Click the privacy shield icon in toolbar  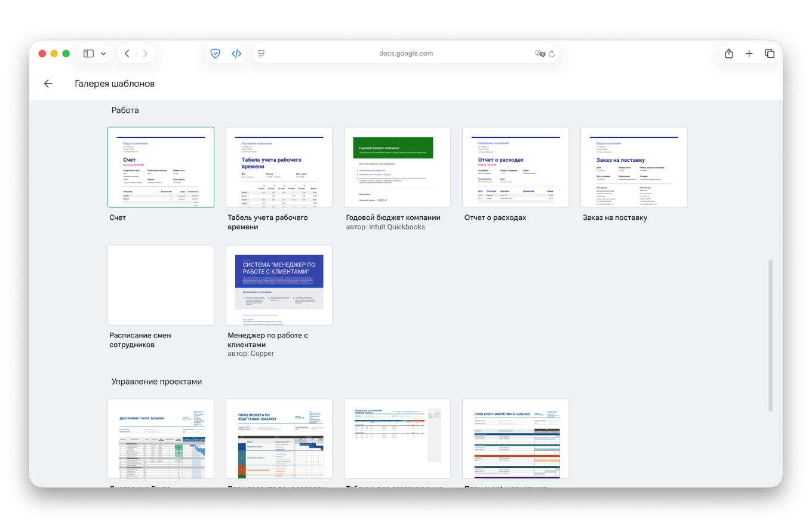point(216,54)
